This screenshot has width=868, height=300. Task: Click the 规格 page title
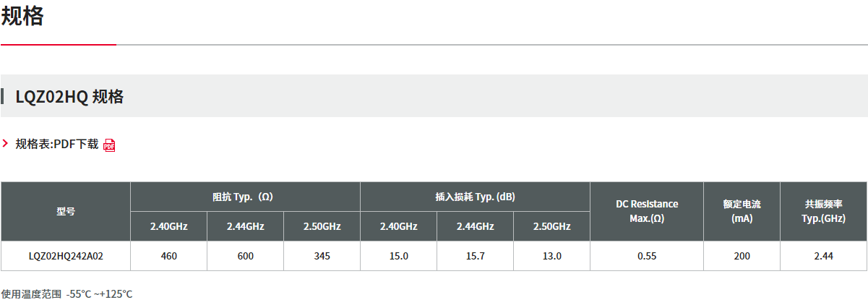click(x=22, y=15)
